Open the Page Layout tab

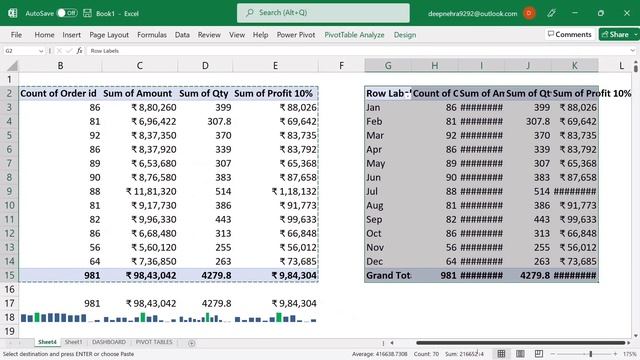[109, 35]
